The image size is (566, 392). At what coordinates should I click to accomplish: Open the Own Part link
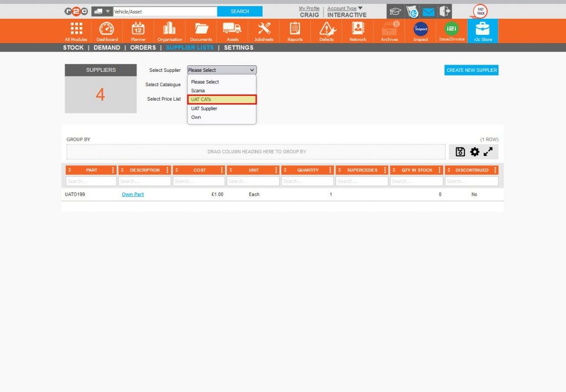click(133, 194)
